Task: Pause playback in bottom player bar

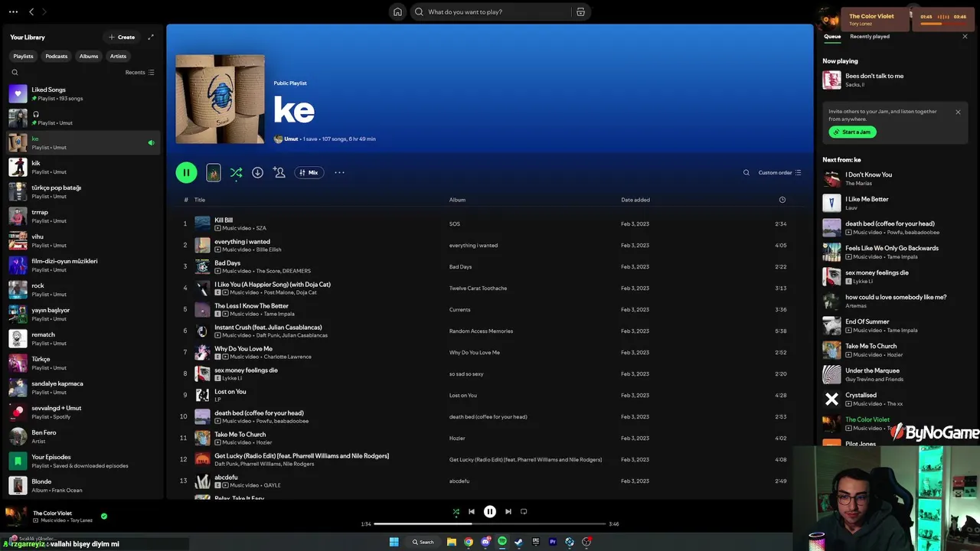Action: pyautogui.click(x=490, y=512)
